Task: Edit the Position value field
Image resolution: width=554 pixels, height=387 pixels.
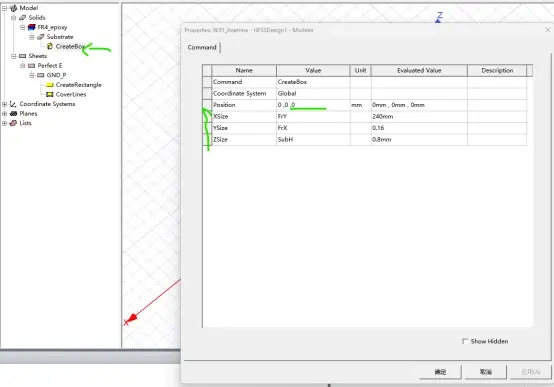Action: pyautogui.click(x=313, y=105)
